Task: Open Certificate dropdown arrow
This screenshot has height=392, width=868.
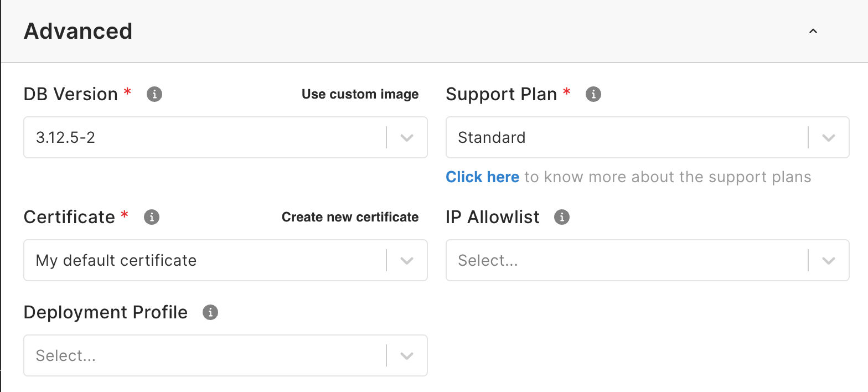Action: [x=407, y=260]
